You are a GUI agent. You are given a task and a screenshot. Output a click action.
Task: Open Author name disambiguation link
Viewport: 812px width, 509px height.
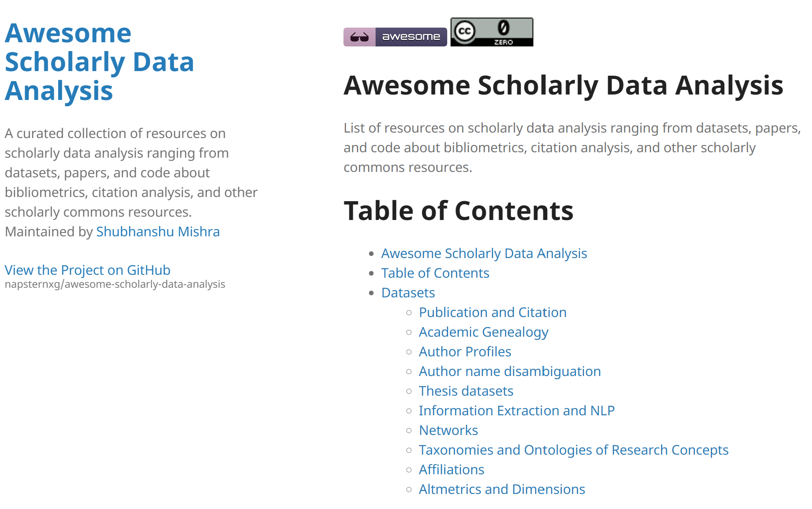[510, 371]
